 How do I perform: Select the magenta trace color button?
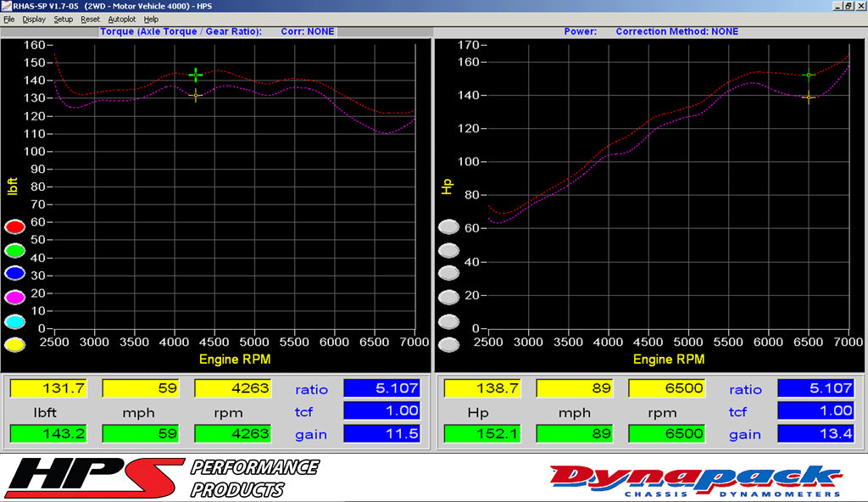click(14, 296)
